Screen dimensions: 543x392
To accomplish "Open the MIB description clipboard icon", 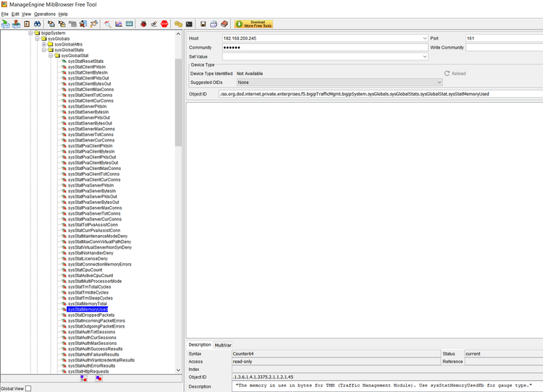I will tap(27, 24).
